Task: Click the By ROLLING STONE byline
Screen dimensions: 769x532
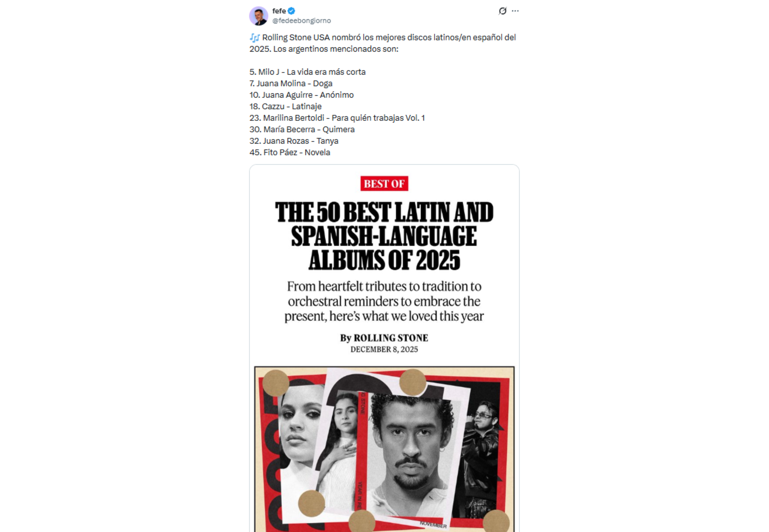Action: pos(384,338)
